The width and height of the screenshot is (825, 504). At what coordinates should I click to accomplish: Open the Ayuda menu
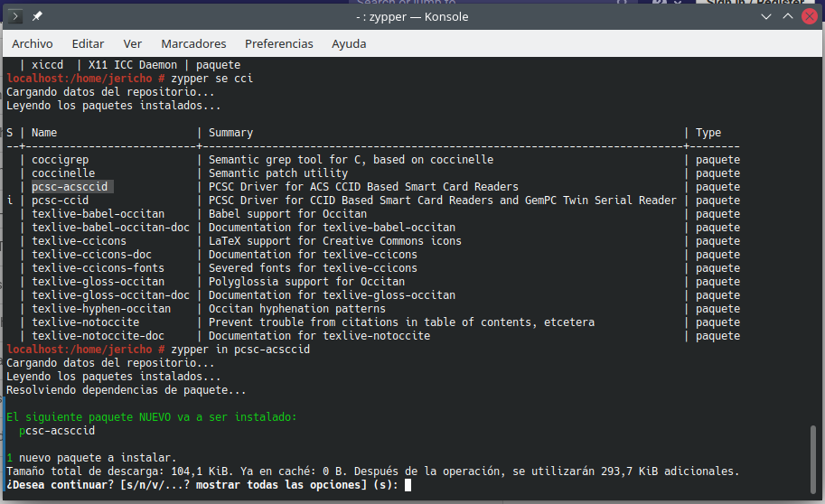[x=349, y=43]
